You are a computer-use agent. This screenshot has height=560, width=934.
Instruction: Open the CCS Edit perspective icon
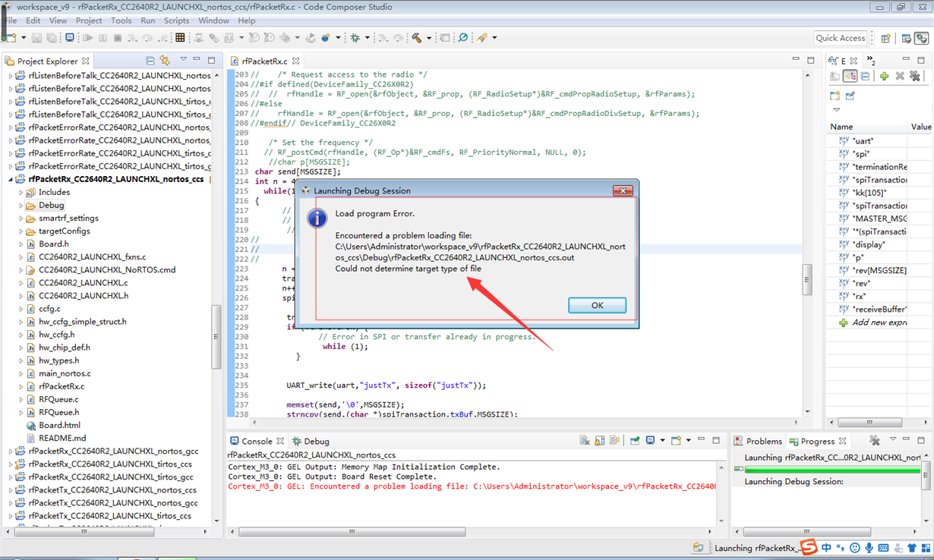906,38
